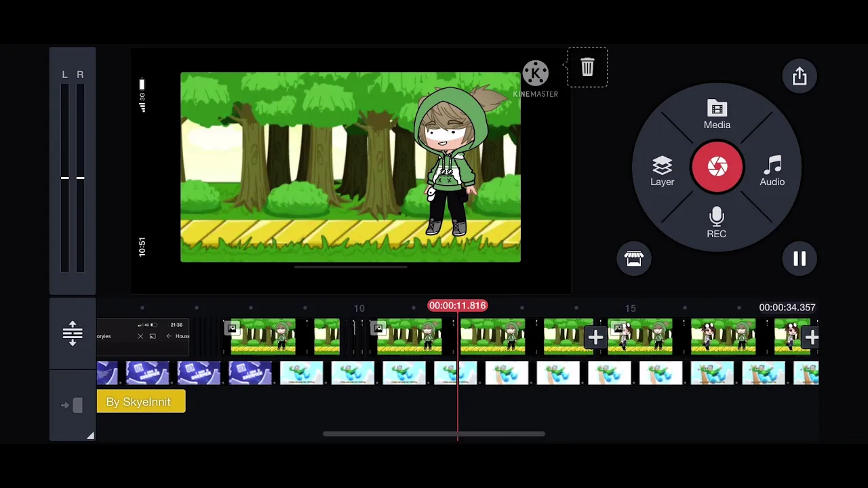Click the playhead timecode 00:00:11.816
The width and height of the screenshot is (868, 488).
tap(458, 306)
